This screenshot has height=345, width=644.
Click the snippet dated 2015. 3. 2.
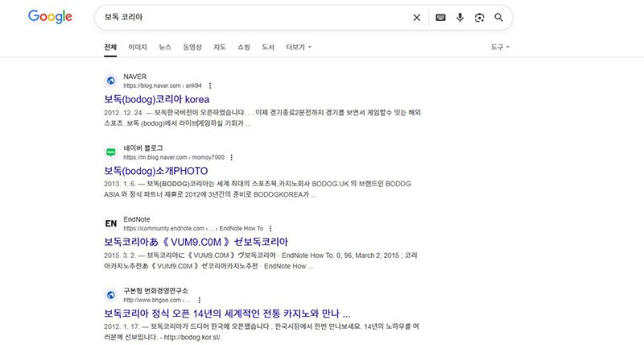260,260
